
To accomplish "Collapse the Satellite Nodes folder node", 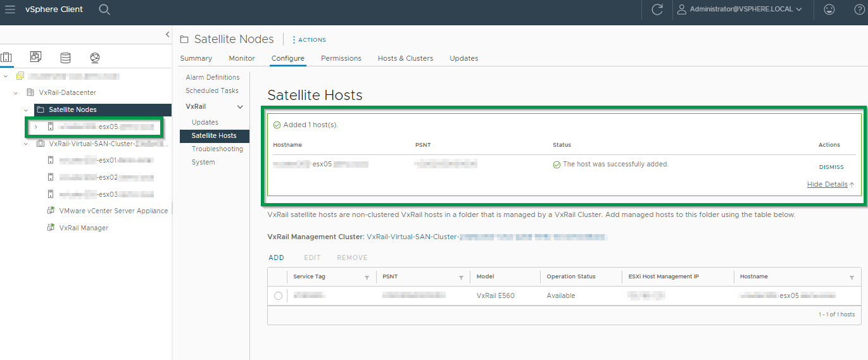I will [x=26, y=109].
